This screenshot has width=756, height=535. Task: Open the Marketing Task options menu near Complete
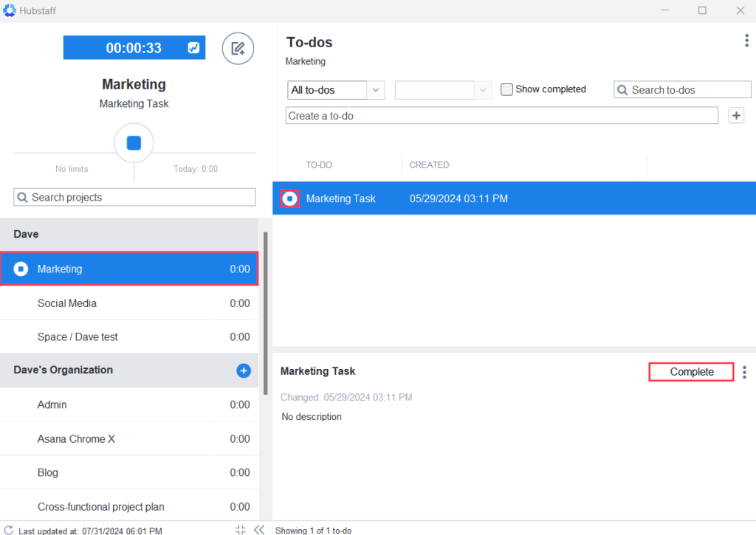(x=743, y=372)
